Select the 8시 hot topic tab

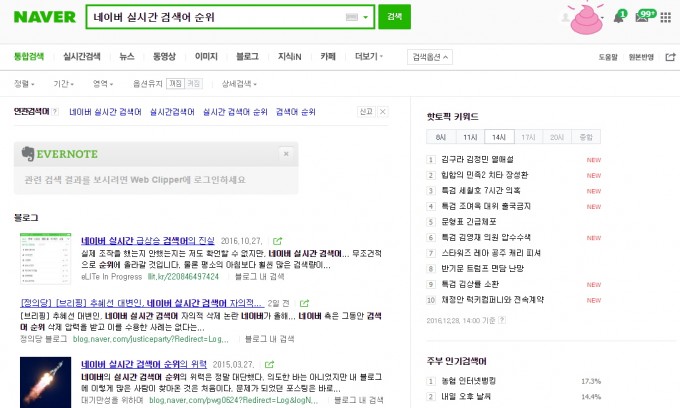pyautogui.click(x=441, y=137)
